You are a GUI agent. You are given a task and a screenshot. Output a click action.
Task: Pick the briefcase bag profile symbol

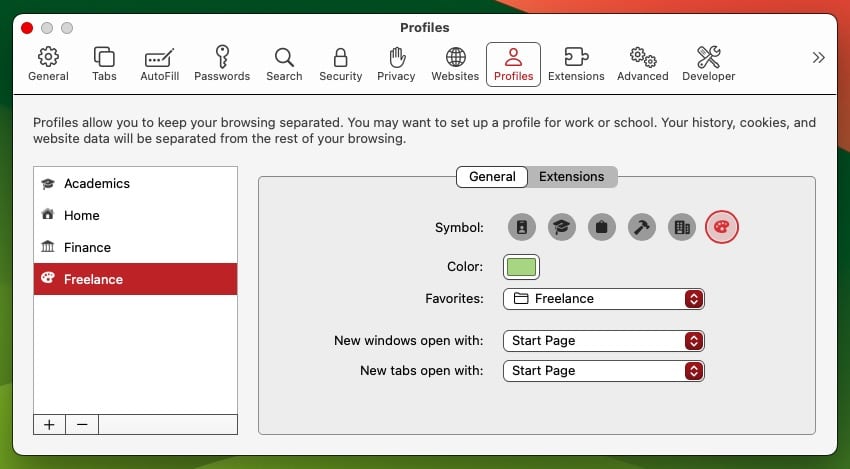(x=602, y=228)
